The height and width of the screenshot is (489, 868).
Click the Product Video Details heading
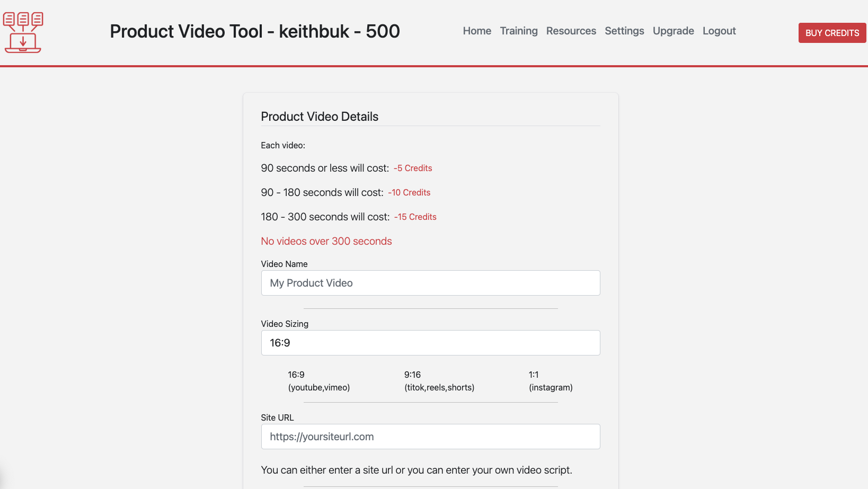pos(319,116)
